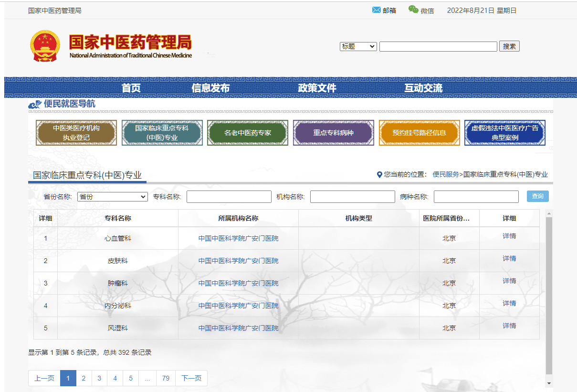Open the hospital link in the 心血管科 row

pyautogui.click(x=238, y=238)
